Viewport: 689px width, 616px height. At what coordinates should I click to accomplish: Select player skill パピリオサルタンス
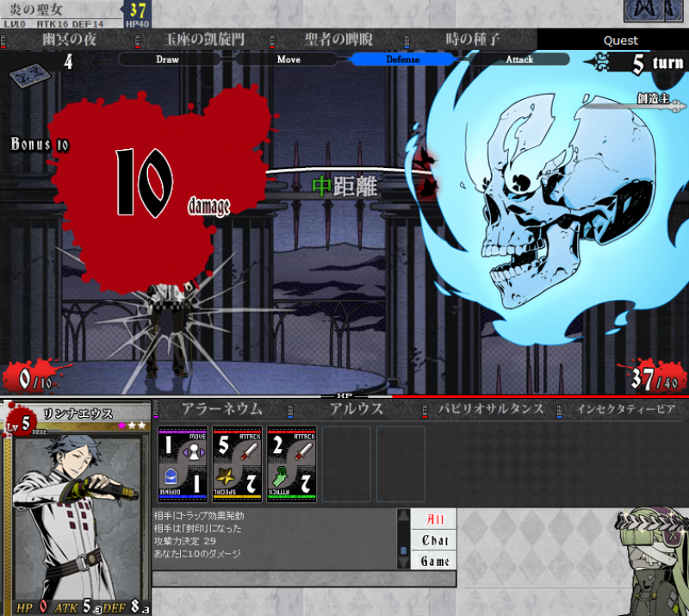[x=491, y=409]
